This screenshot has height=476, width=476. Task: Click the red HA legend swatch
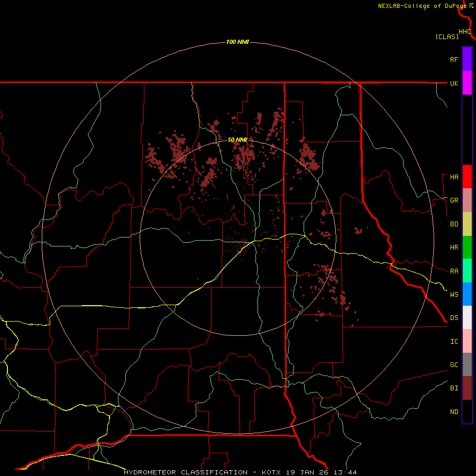click(467, 177)
